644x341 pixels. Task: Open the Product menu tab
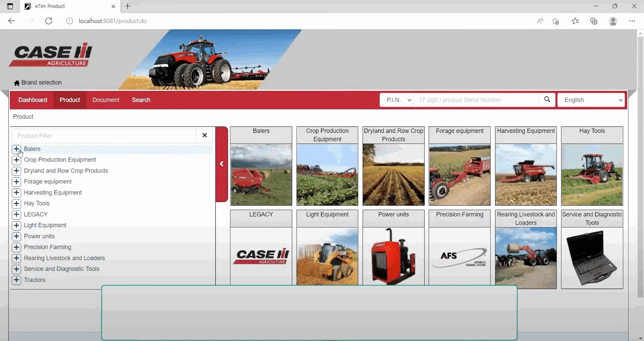(70, 100)
